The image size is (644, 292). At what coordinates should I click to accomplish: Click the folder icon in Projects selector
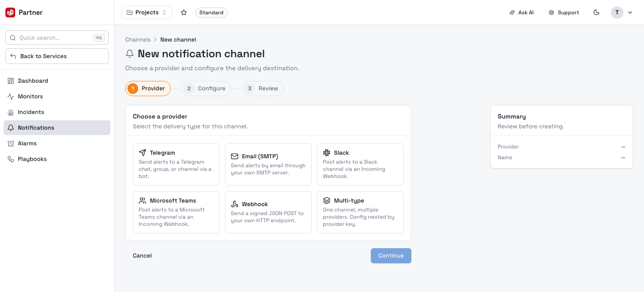130,13
